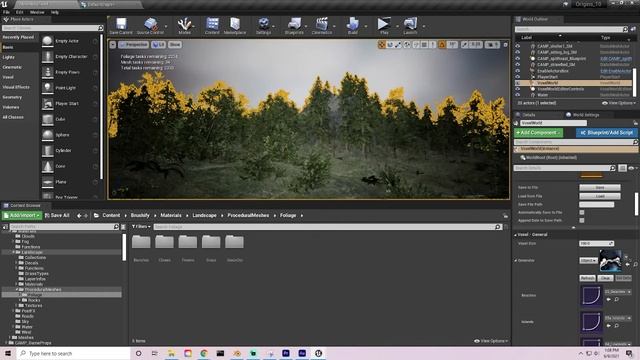Open the Settings toolbar button
The image size is (640, 360).
263,26
